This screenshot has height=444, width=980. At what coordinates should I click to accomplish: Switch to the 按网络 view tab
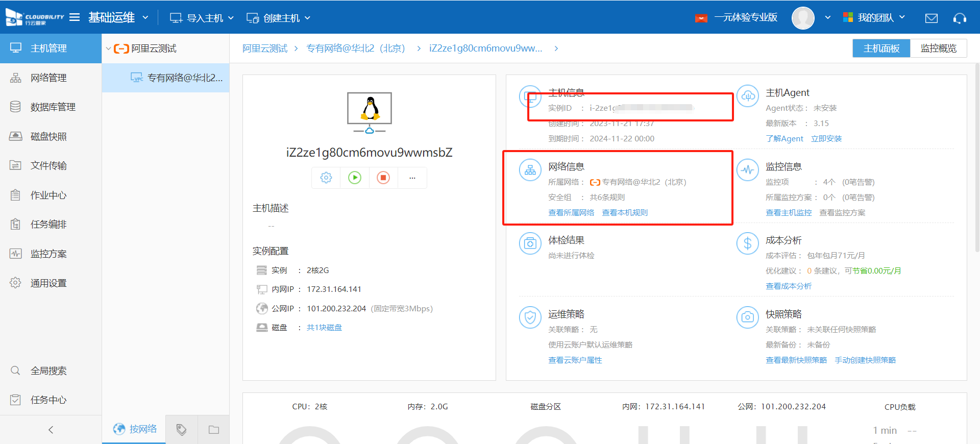pyautogui.click(x=134, y=429)
